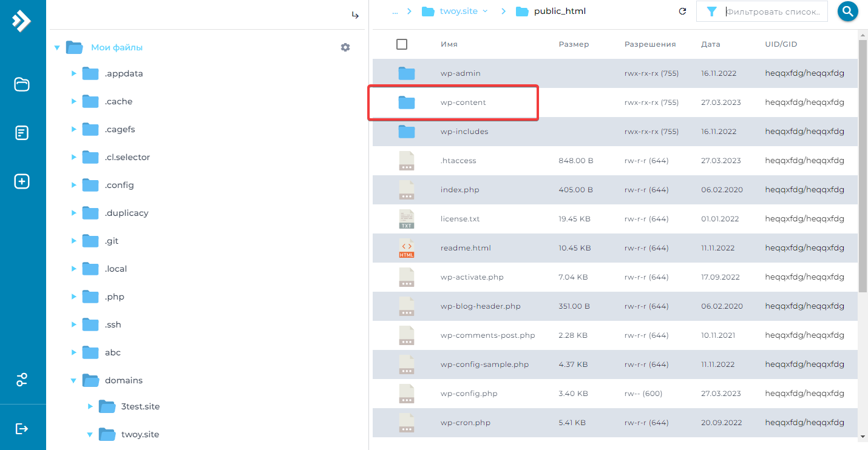The width and height of the screenshot is (868, 450).
Task: Click the add-new plus sidebar icon
Action: click(x=22, y=181)
